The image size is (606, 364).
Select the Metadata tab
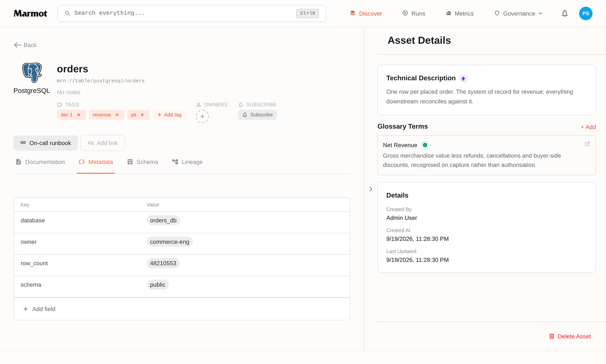[x=96, y=162]
